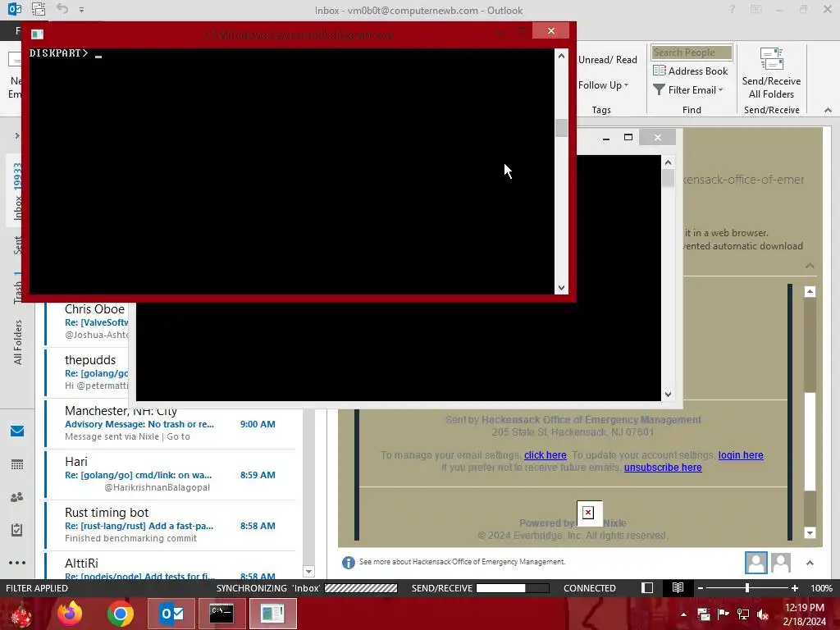Image resolution: width=840 pixels, height=630 pixels.
Task: Click the Synchronizing Inbox progress bar
Action: (361, 588)
